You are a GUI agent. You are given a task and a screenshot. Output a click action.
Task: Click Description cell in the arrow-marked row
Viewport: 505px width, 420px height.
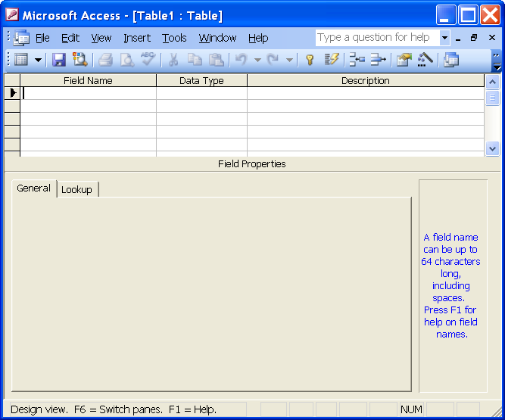point(366,93)
